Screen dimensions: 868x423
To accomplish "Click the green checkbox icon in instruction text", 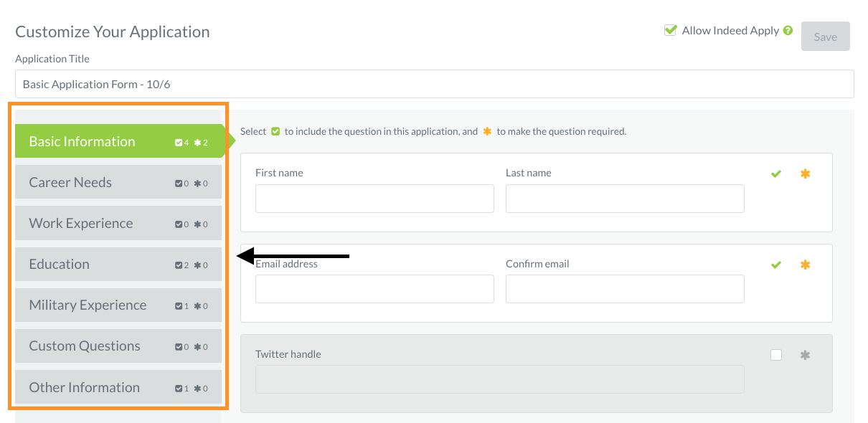I will click(275, 131).
